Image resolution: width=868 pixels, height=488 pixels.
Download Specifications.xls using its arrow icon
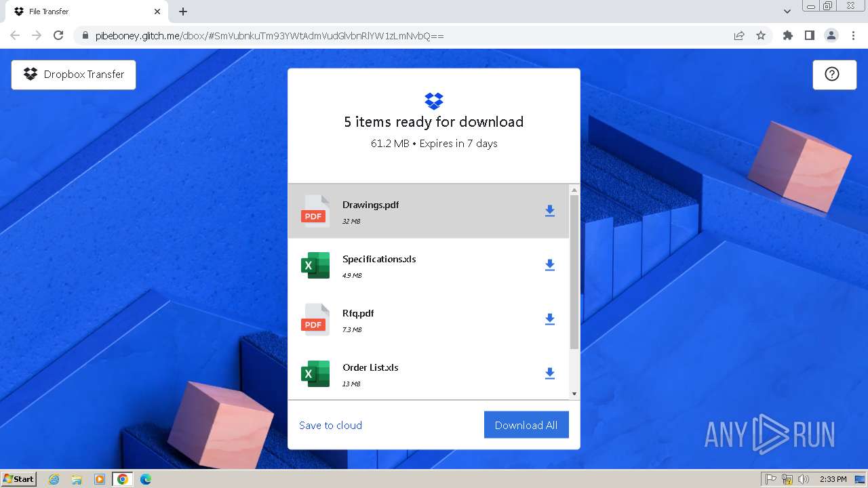(x=550, y=265)
